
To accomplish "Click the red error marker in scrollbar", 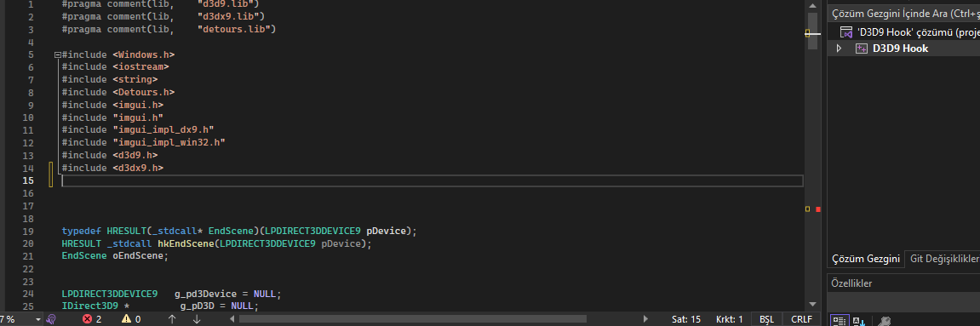I will point(818,209).
